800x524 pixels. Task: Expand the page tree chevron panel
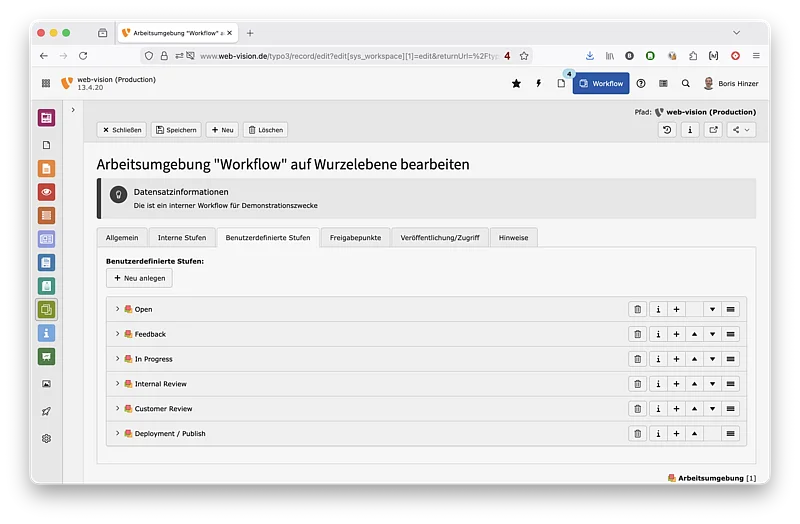73,110
